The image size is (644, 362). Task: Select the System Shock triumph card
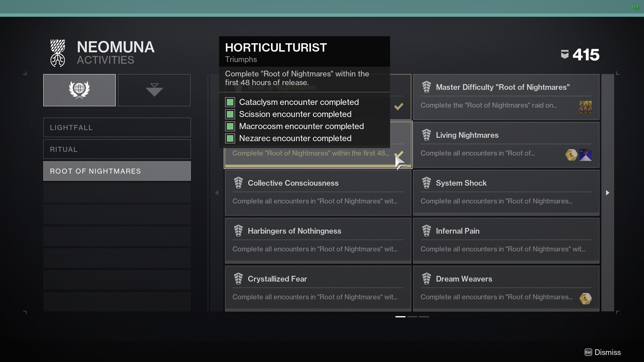point(506,192)
